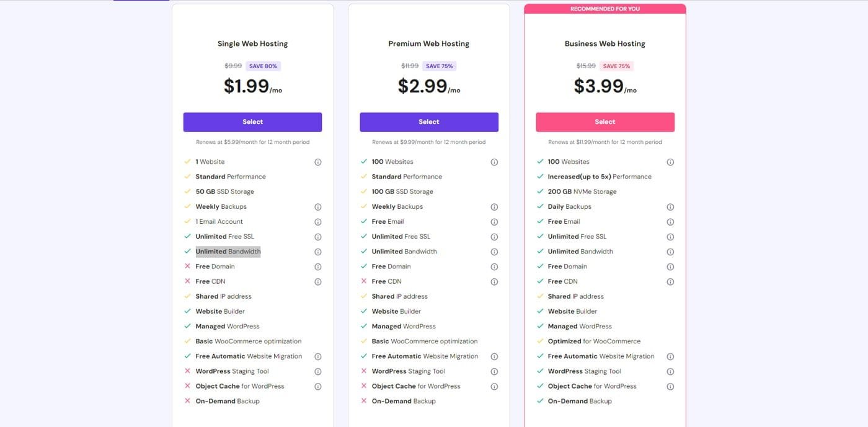Click info icon for Premium plan Free CDN
868x427 pixels.
pos(494,282)
